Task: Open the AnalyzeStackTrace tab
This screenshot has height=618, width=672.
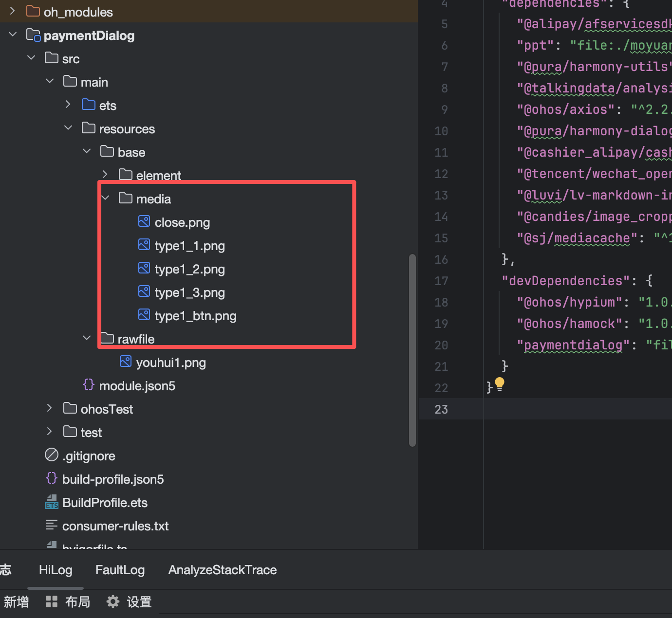Action: [x=223, y=570]
